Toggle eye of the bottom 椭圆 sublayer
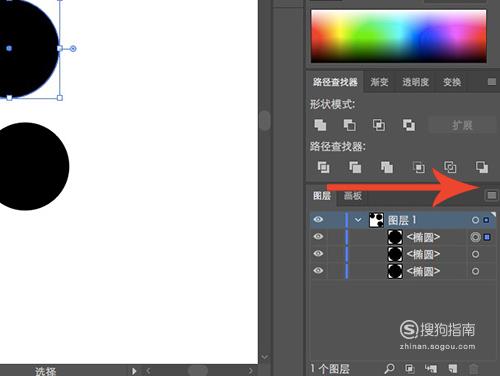Image resolution: width=500 pixels, height=376 pixels. pyautogui.click(x=318, y=270)
